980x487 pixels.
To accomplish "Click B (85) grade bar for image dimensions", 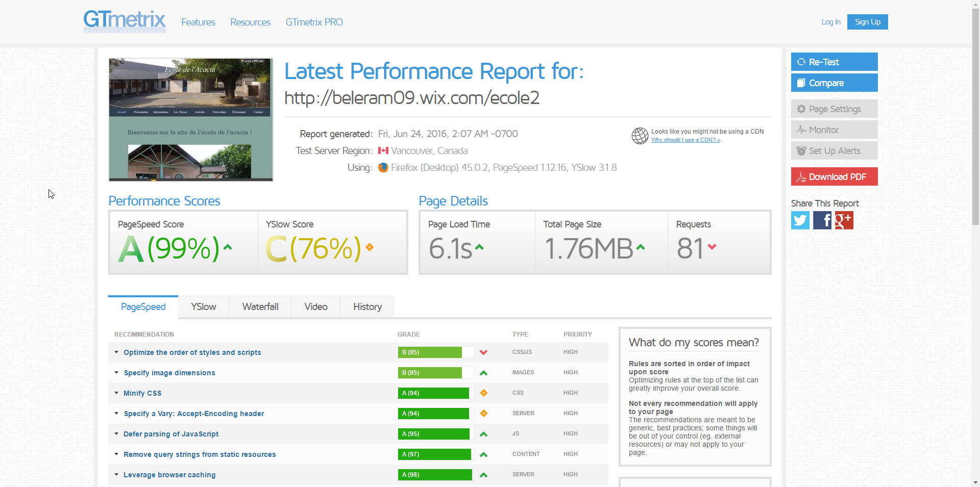I will tap(436, 373).
